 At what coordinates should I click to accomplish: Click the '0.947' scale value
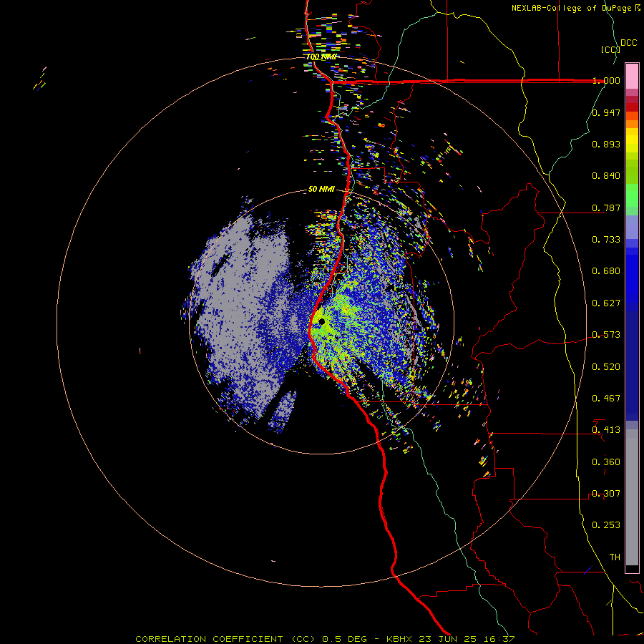(606, 112)
